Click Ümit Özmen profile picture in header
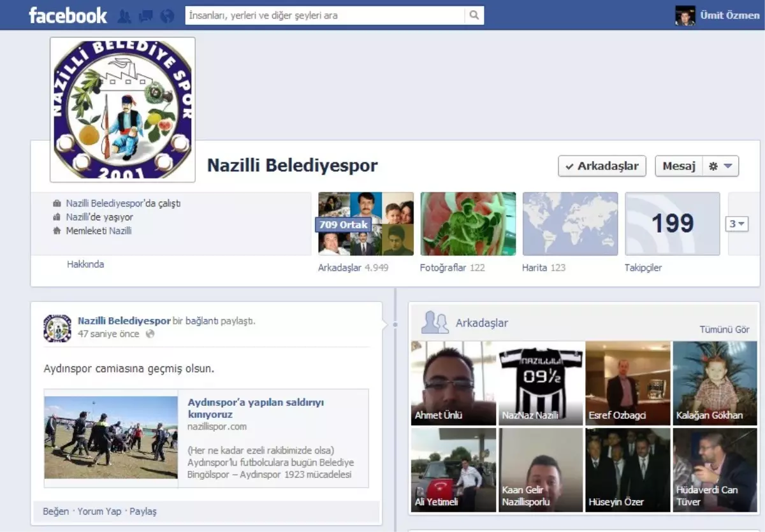765x532 pixels. click(685, 15)
